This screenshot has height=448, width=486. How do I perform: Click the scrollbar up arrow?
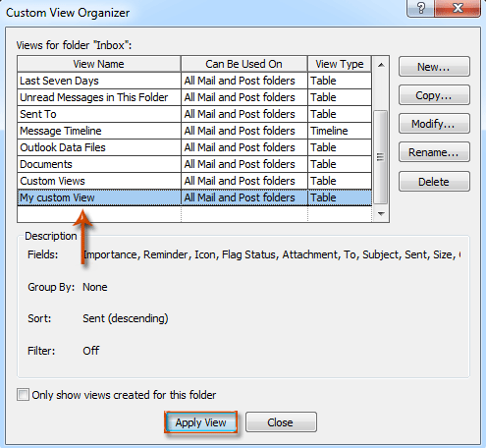(381, 65)
